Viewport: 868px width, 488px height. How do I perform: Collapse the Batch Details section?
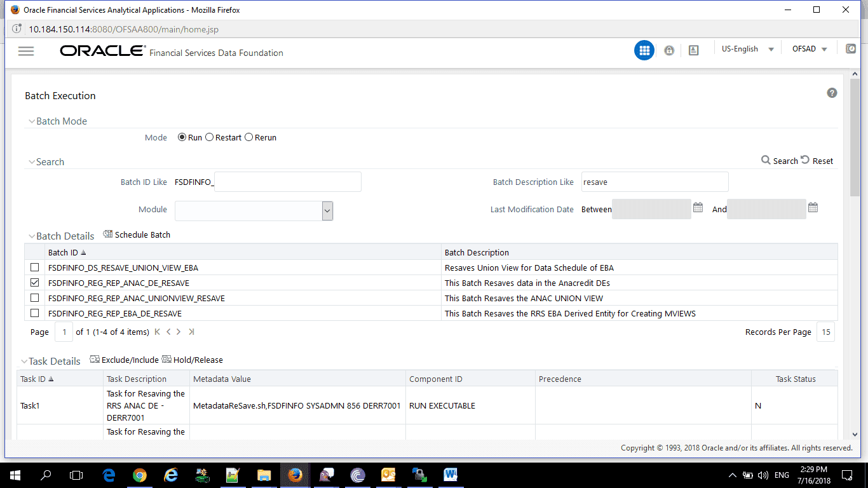pos(32,236)
